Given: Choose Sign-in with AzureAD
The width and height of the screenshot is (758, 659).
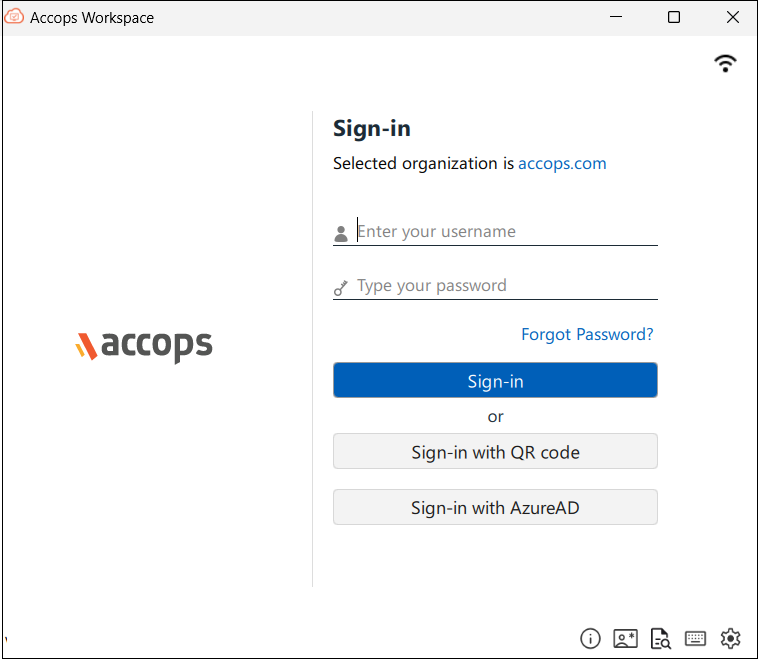Looking at the screenshot, I should 495,507.
